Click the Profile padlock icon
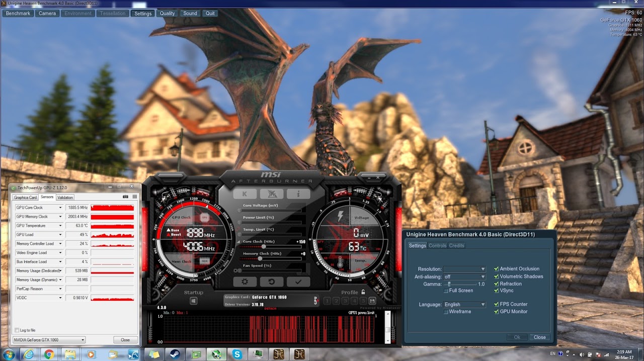Viewport: 644px width, 361px height. coord(363,292)
